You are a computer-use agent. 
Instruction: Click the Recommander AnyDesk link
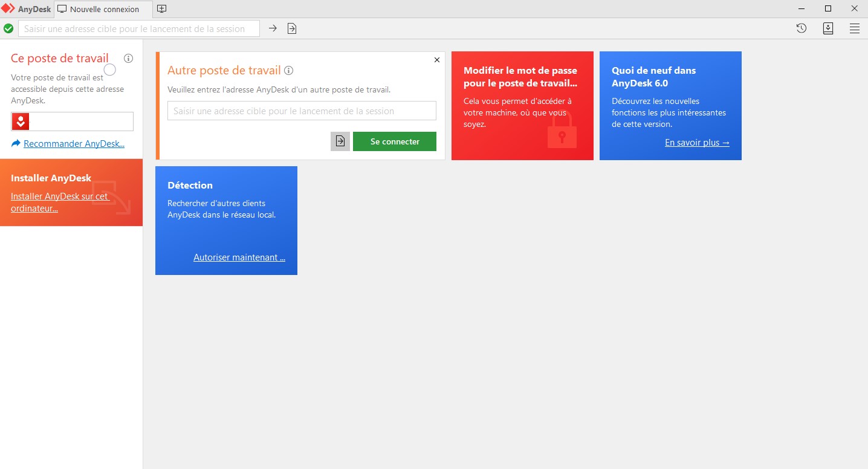tap(74, 144)
